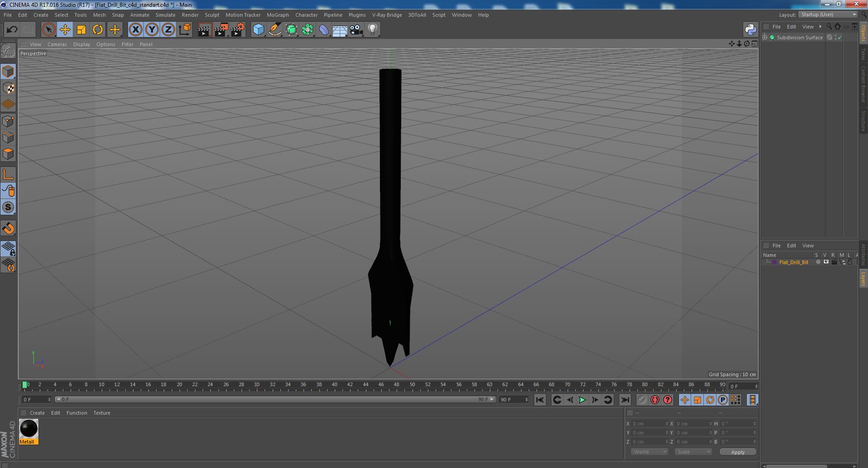Image resolution: width=868 pixels, height=468 pixels.
Task: Switch to Points mode
Action: tap(8, 121)
